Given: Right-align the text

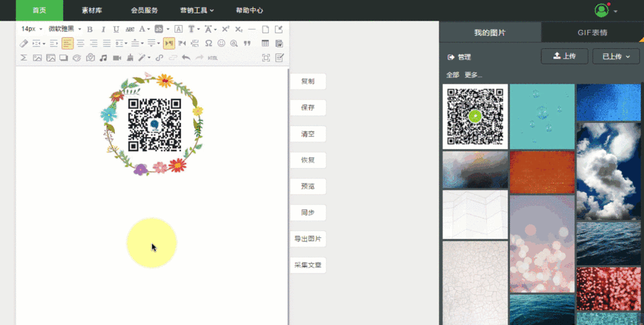Looking at the screenshot, I should (x=93, y=43).
